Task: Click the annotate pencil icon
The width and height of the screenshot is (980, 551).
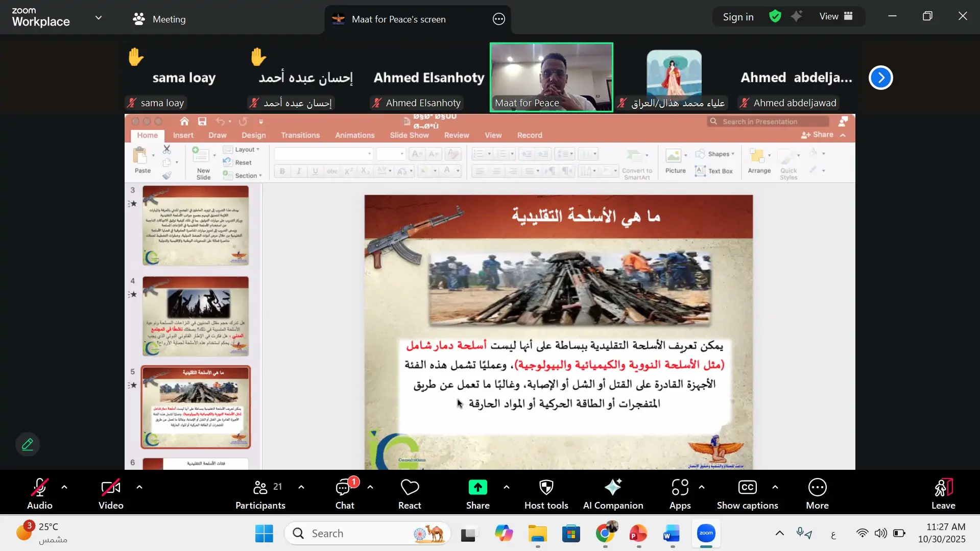Action: [28, 444]
